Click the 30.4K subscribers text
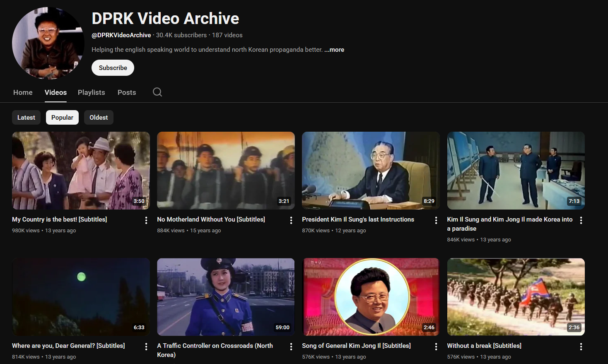The image size is (608, 364). [x=181, y=35]
